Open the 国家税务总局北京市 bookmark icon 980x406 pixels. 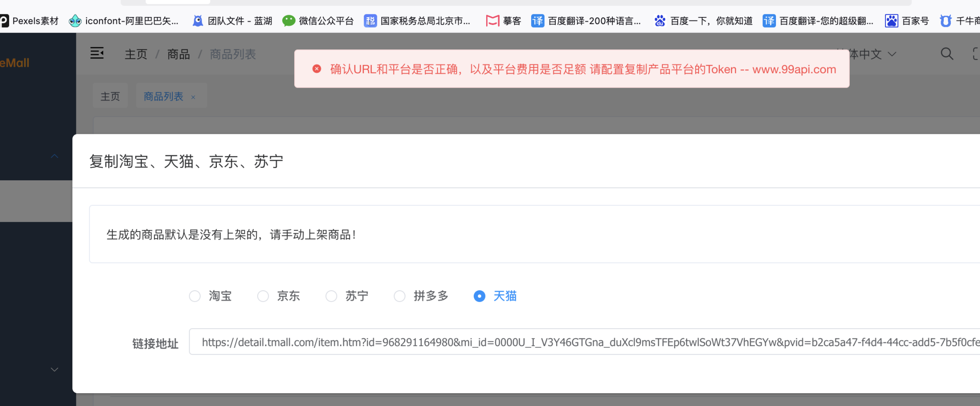[x=370, y=20]
